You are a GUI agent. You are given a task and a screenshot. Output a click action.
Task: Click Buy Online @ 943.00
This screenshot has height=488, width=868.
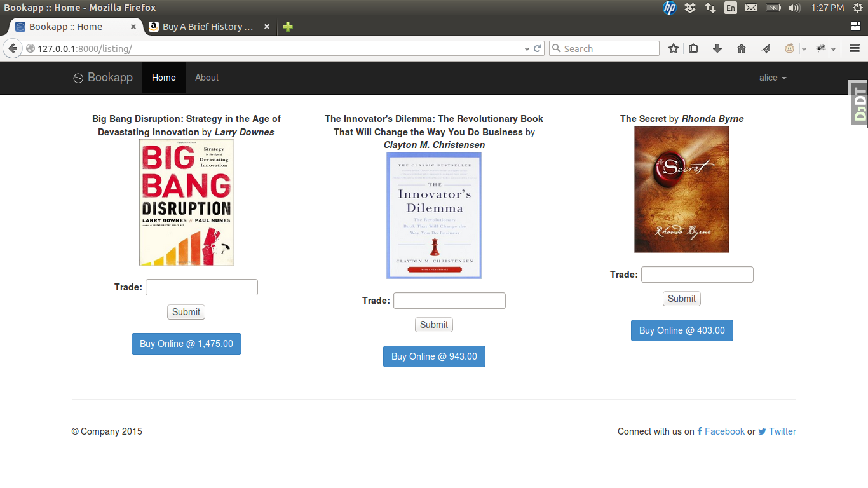click(x=434, y=356)
